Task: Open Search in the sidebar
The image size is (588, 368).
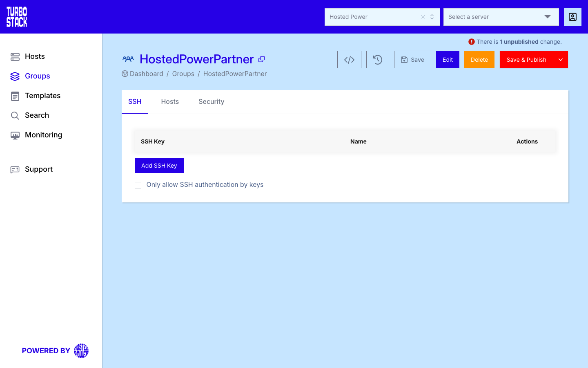Action: click(29, 115)
